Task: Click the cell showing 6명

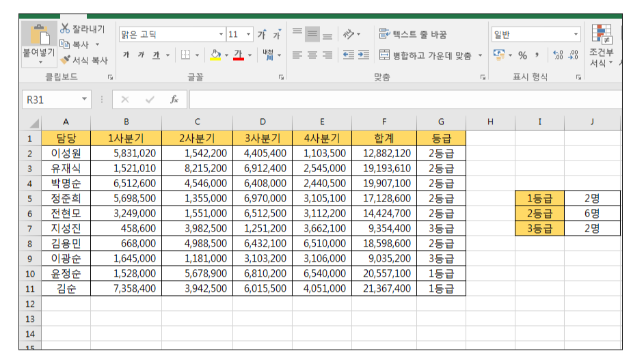Action: 592,213
